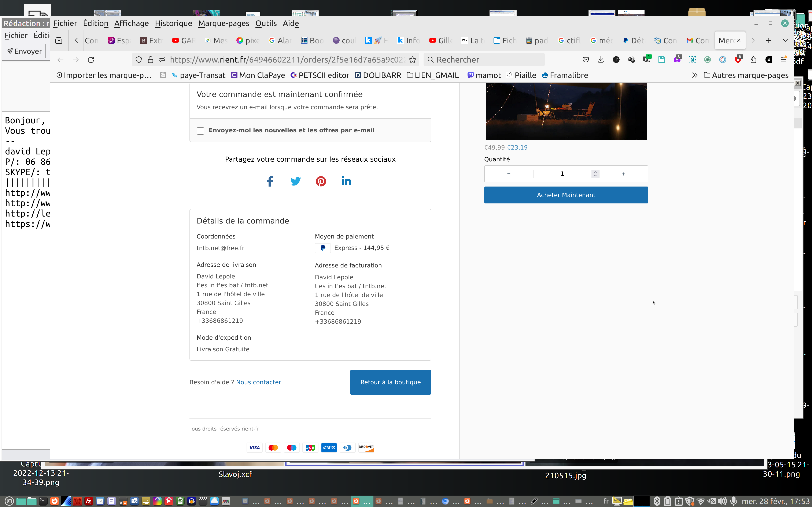Decrease quantity with the minus button
This screenshot has height=507, width=812.
point(509,174)
